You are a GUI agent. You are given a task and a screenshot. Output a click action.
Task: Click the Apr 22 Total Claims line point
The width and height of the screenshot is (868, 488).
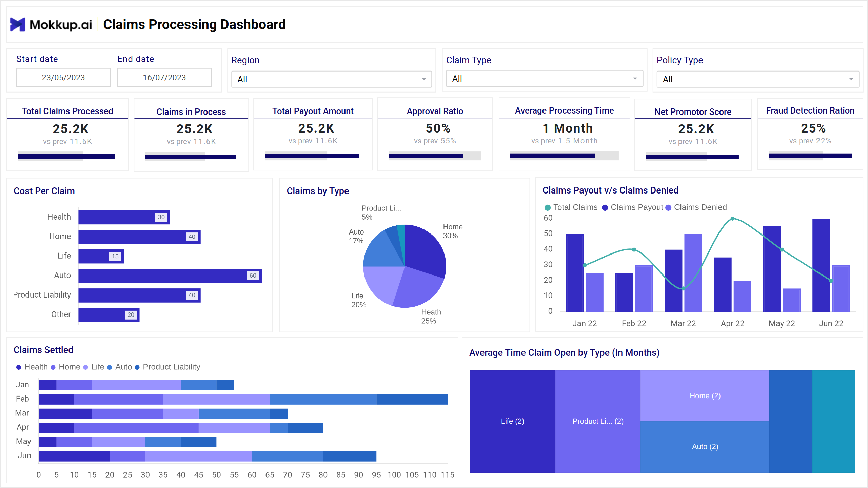coord(732,219)
